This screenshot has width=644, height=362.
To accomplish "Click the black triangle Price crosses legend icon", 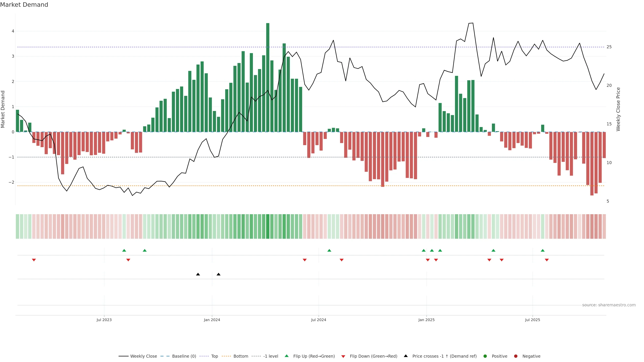I will pyautogui.click(x=406, y=356).
